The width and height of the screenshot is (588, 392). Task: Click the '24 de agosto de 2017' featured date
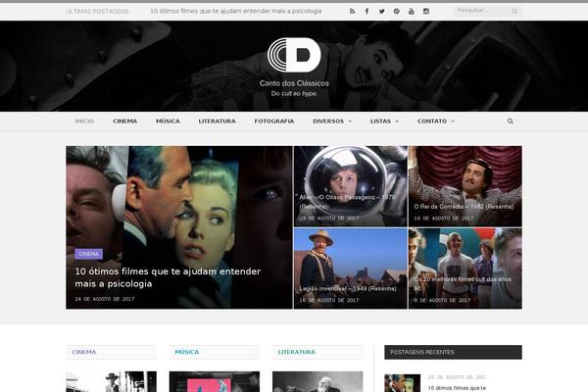pos(105,299)
